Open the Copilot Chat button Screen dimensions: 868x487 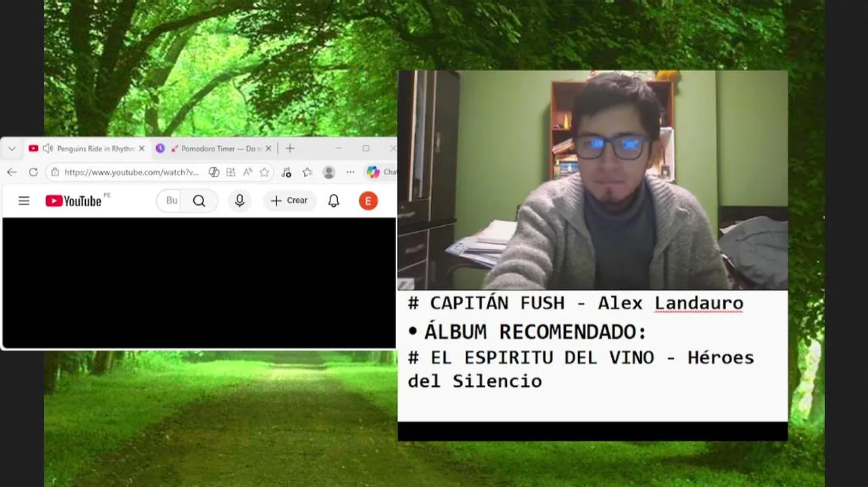381,172
